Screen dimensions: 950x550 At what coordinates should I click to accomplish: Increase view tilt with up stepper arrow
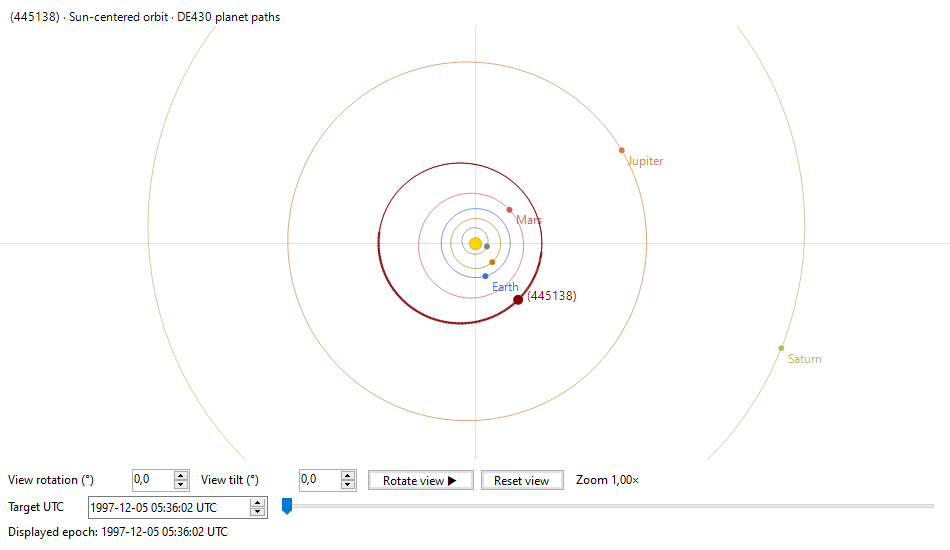coord(348,475)
